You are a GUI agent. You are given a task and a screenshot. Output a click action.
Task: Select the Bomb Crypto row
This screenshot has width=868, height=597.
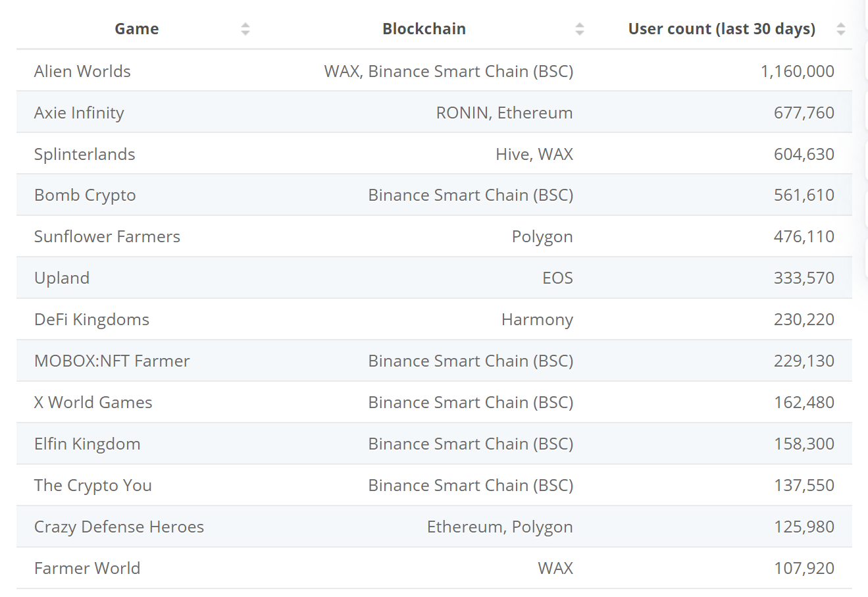[434, 195]
